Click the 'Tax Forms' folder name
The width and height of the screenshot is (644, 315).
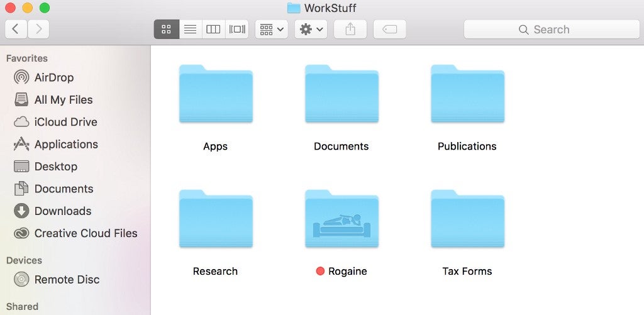point(467,271)
